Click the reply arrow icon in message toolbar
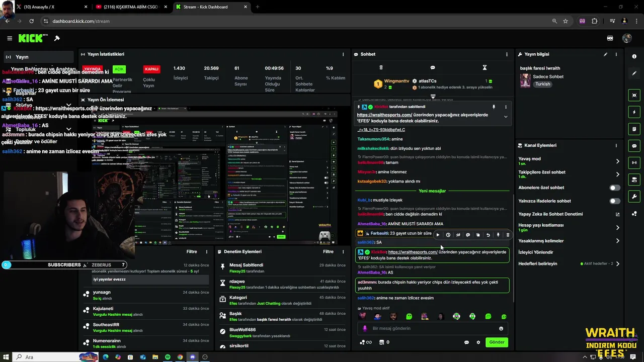The image size is (644, 362). (488, 235)
